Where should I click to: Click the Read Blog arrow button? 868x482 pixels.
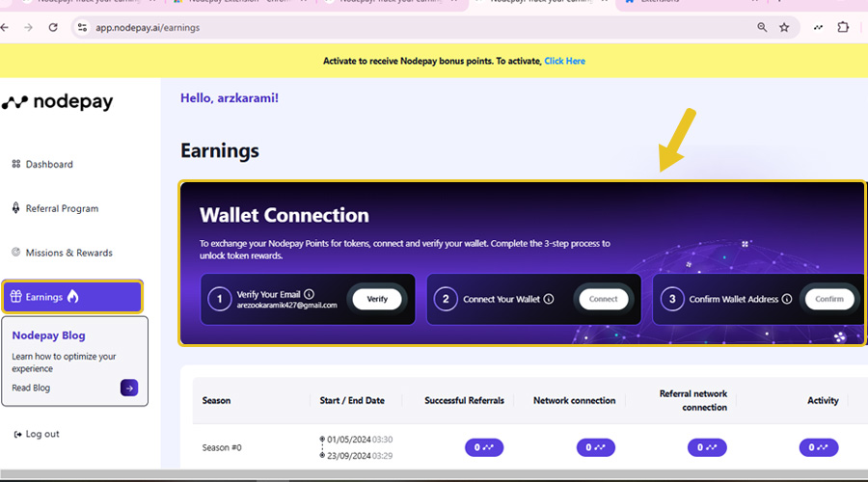(129, 388)
